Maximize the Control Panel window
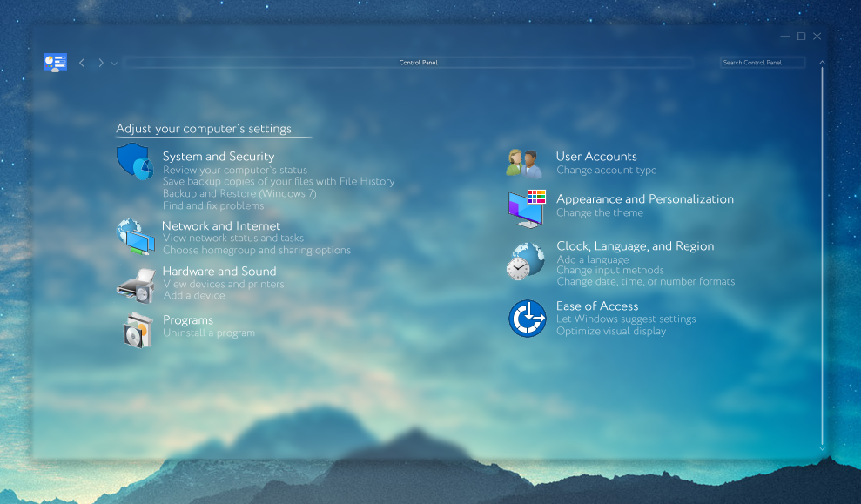861x504 pixels. coord(801,37)
